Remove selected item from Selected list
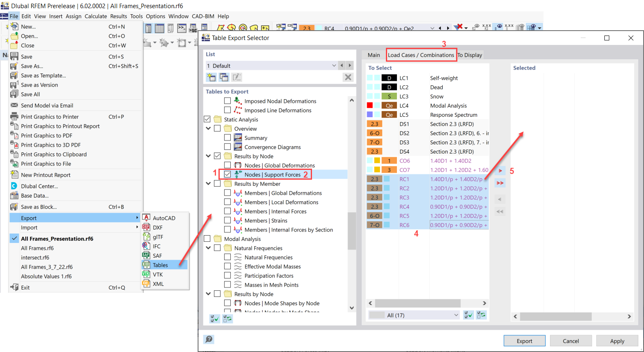 point(500,199)
